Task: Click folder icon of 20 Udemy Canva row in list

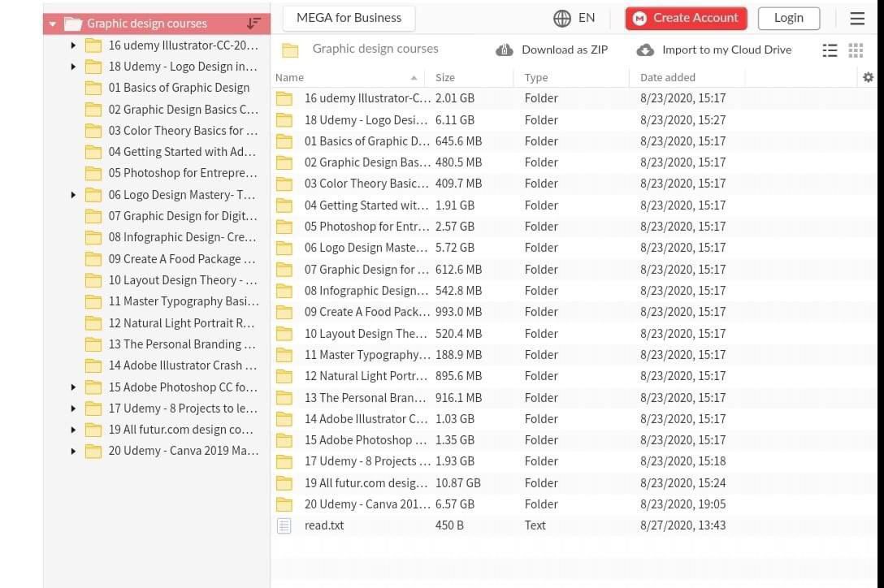Action: point(284,504)
